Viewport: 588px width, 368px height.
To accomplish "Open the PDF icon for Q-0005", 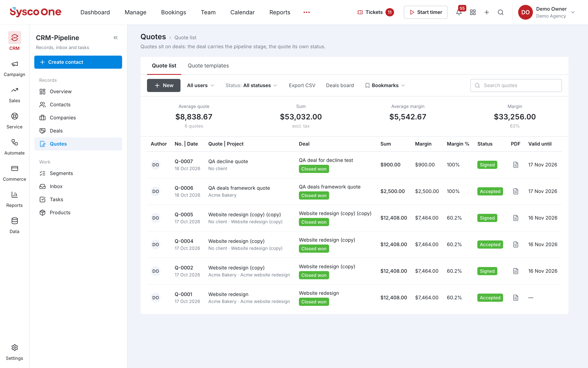I will (516, 218).
